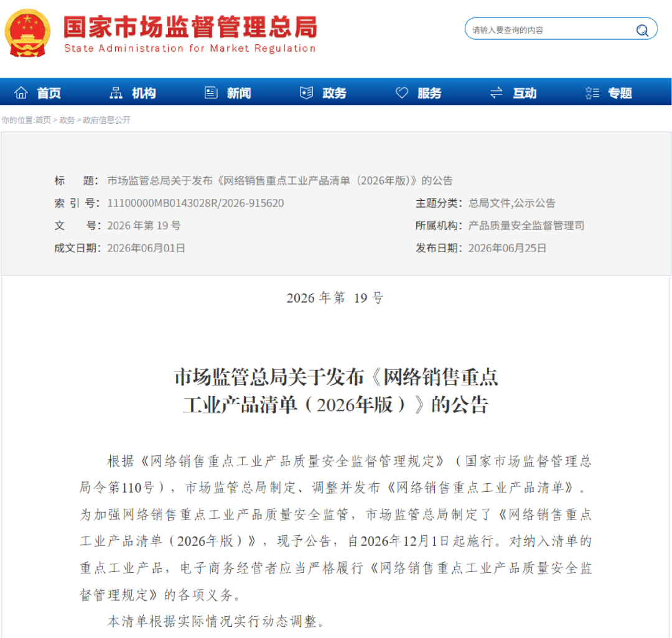Open the 机构 navigation menu item
The height and width of the screenshot is (638, 672).
click(x=144, y=93)
